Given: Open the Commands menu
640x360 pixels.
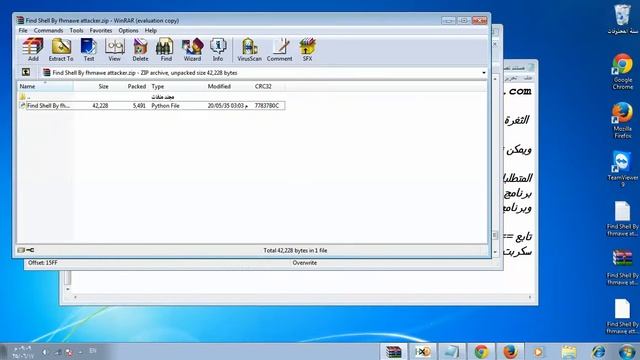Looking at the screenshot, I should [48, 31].
